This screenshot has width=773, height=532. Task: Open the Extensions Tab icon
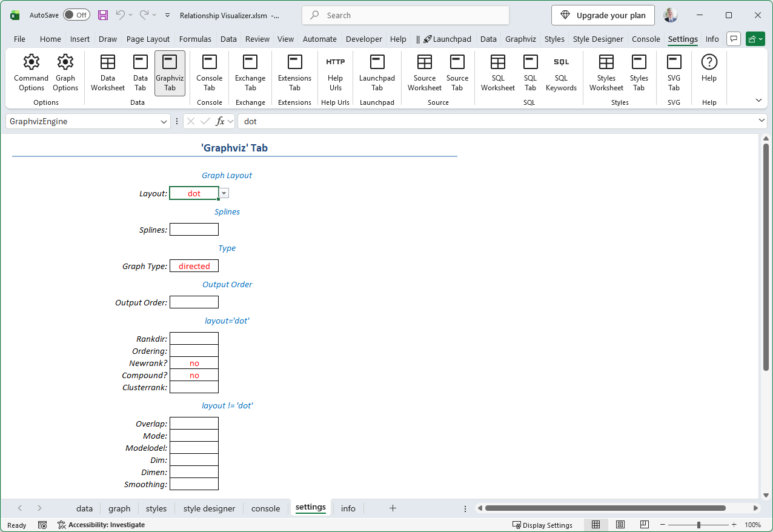point(295,62)
